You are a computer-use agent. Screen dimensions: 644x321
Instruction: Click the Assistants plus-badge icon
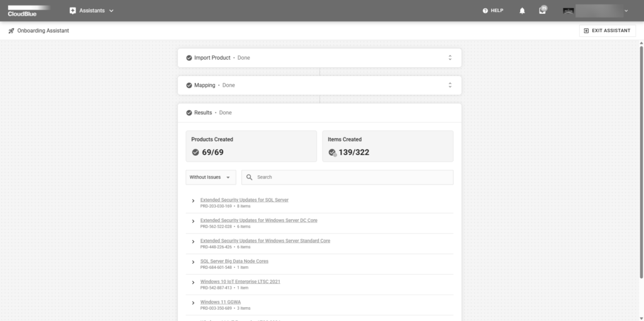tap(73, 11)
